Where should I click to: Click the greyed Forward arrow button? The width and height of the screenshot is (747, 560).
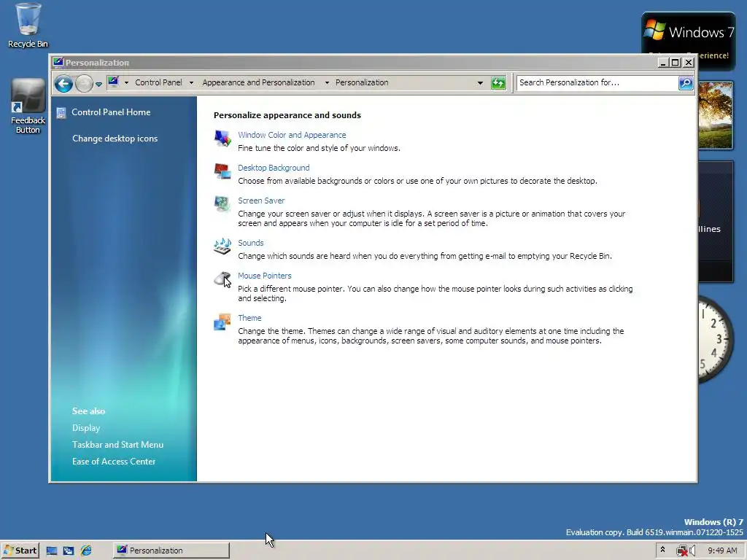[84, 83]
